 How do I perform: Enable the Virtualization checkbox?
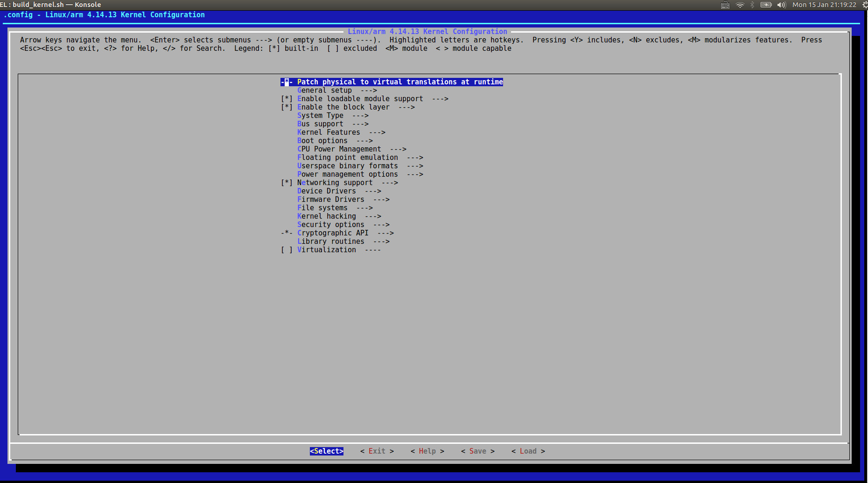pos(287,250)
